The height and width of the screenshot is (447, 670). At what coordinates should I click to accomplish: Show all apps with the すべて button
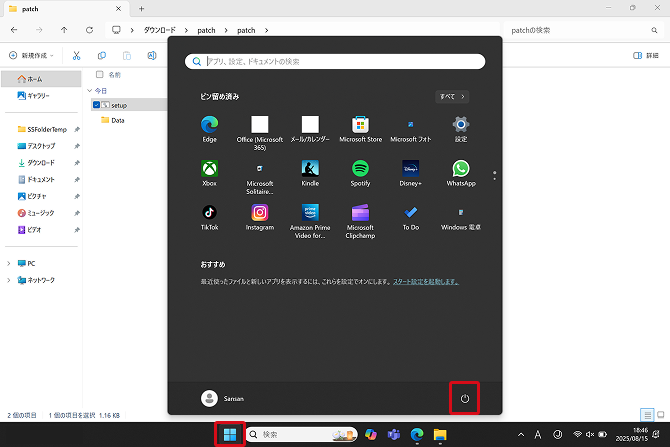452,97
